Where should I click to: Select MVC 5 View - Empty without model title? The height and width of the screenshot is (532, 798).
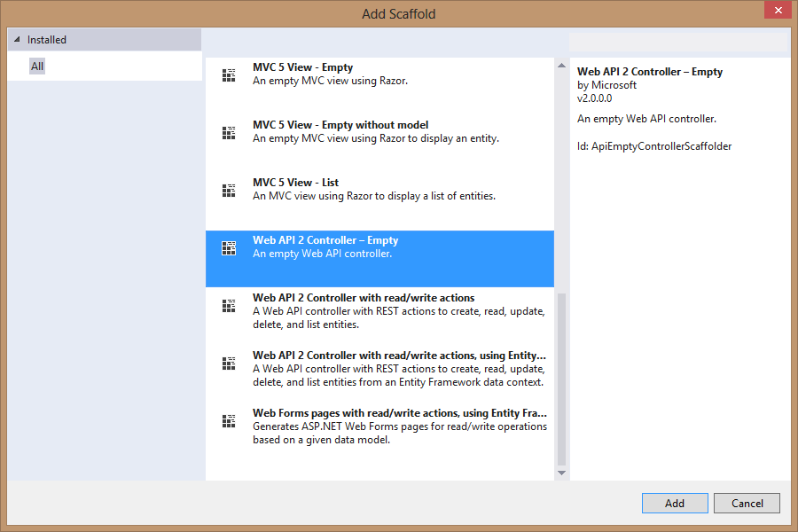pos(340,125)
